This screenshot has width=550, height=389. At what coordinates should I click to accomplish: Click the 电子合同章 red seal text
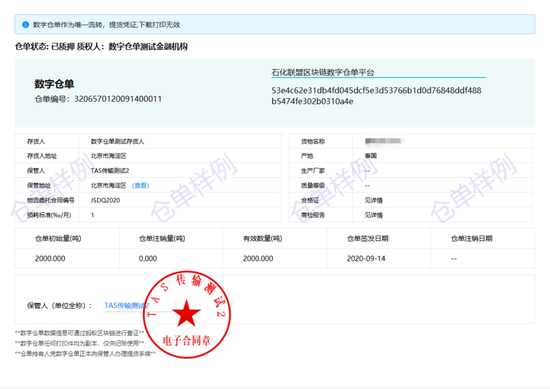click(x=186, y=340)
